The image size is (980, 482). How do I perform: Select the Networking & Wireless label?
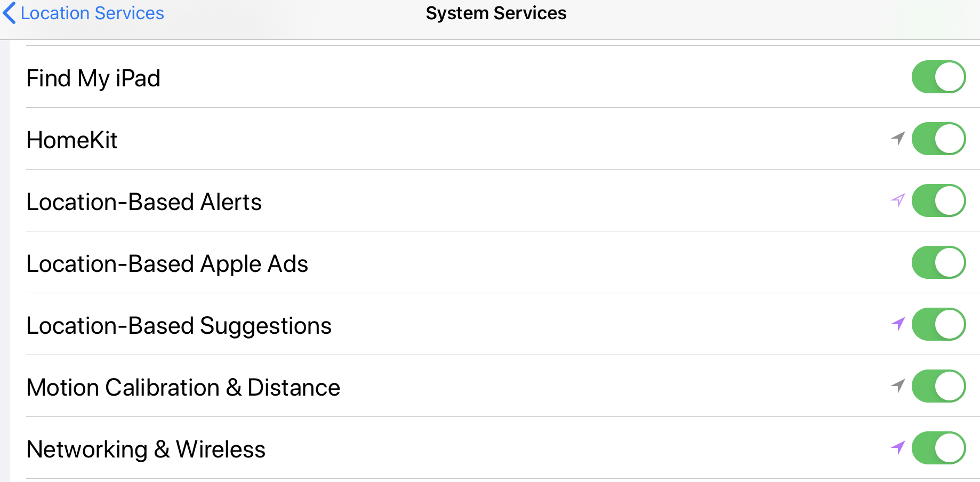(146, 449)
